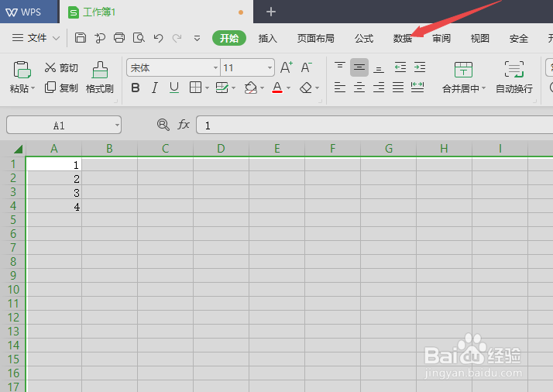Click Wrap Text 自动换行
The height and width of the screenshot is (392, 553).
[x=514, y=77]
